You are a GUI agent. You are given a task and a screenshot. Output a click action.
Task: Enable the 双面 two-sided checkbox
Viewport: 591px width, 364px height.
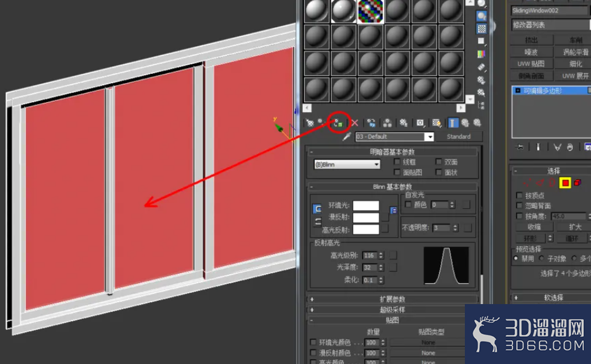(438, 161)
